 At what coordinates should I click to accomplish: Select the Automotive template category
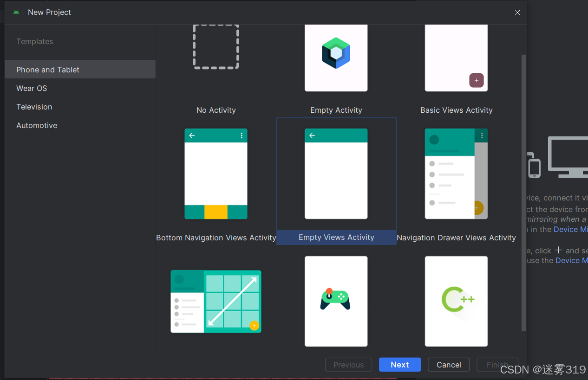37,125
